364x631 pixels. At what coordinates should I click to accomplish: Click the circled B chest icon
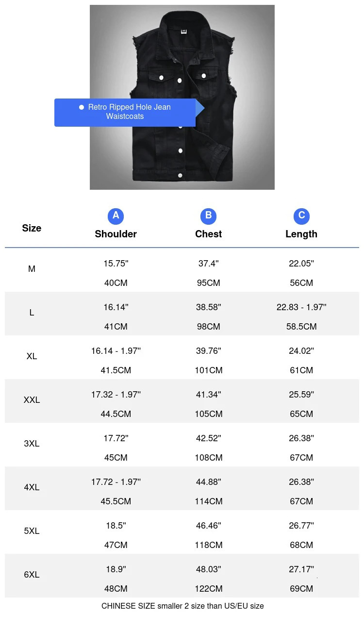[208, 216]
